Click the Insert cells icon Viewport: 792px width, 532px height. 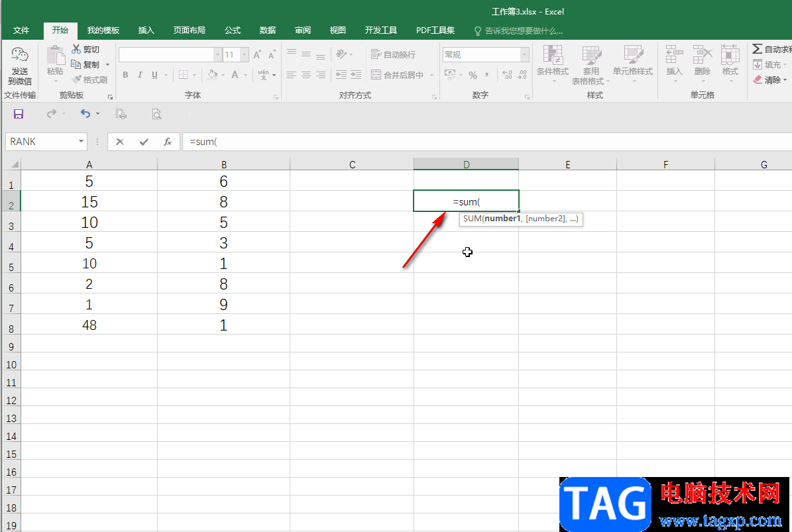pyautogui.click(x=674, y=55)
